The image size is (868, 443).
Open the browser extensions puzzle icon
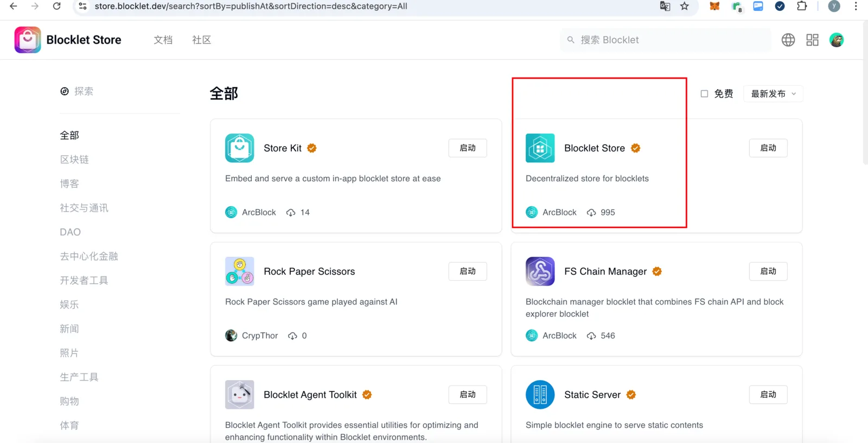(802, 6)
